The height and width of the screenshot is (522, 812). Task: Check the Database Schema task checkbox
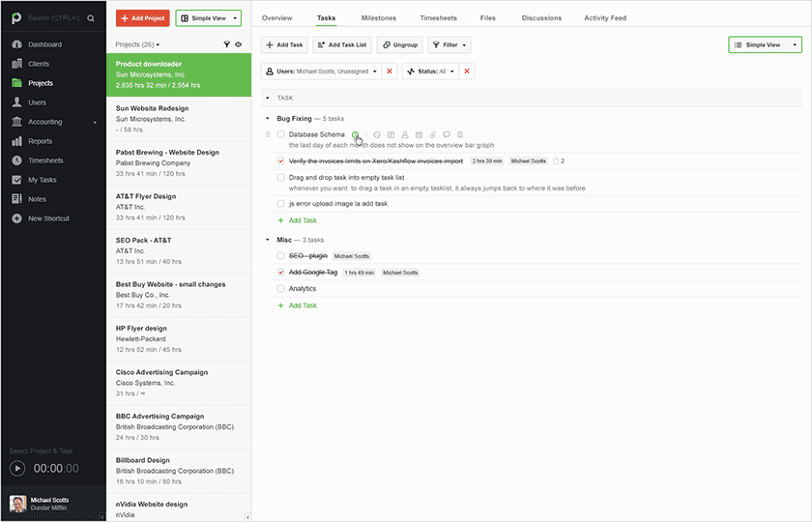[280, 134]
